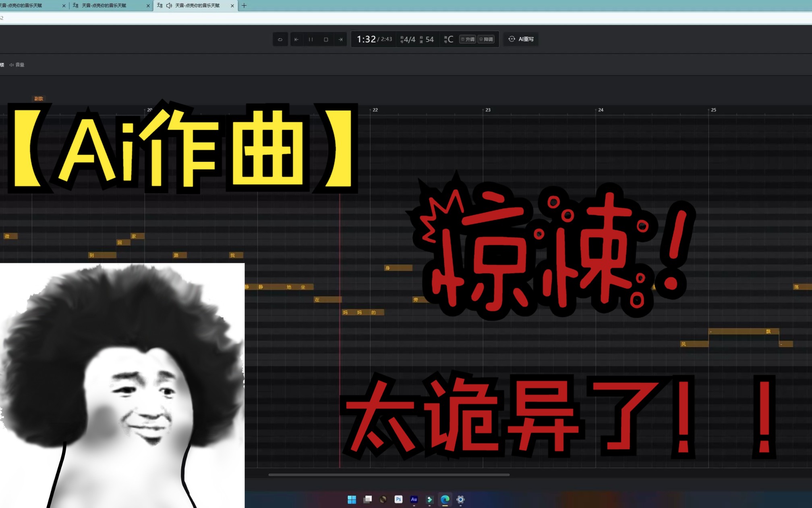Jump to the start of the song

(x=296, y=40)
